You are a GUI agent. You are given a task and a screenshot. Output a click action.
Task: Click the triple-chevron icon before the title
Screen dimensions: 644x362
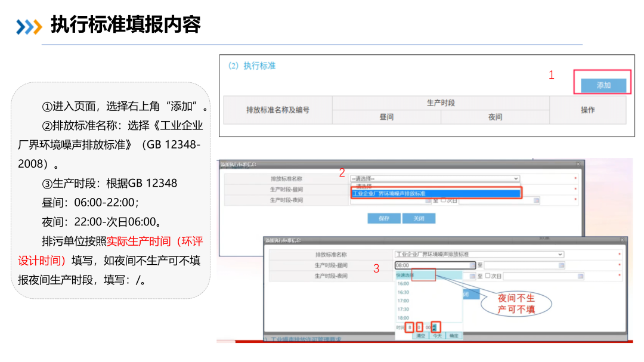click(29, 27)
